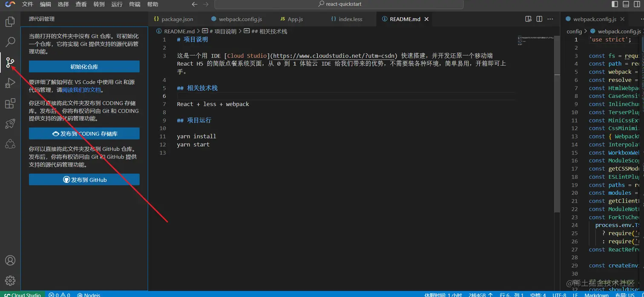644x297 pixels.
Task: Click the '## 项目运行' heading line
Action: (194, 120)
